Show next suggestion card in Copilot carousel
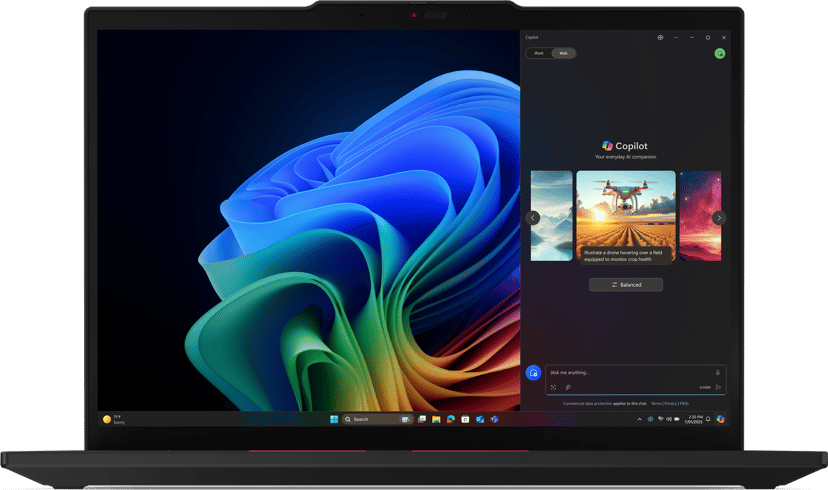The height and width of the screenshot is (490, 828). (x=719, y=218)
